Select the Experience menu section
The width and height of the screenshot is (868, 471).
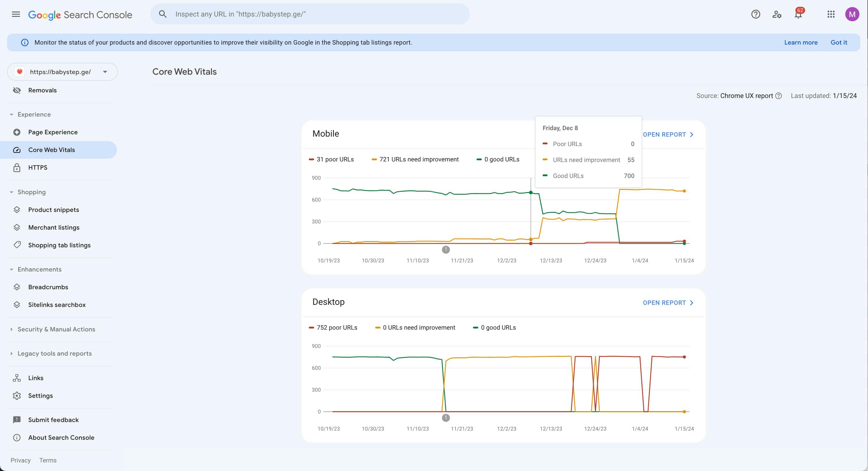[x=34, y=114]
